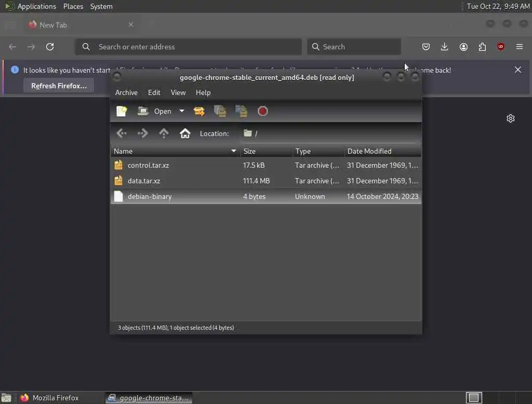
Task: Open Pocket save icon in Firefox
Action: 426,47
